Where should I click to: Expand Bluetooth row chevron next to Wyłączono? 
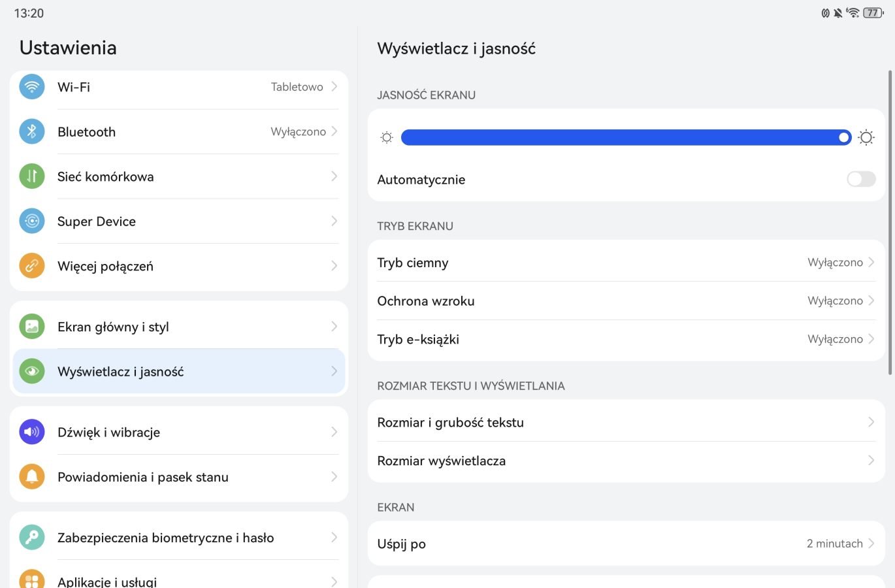click(x=334, y=131)
